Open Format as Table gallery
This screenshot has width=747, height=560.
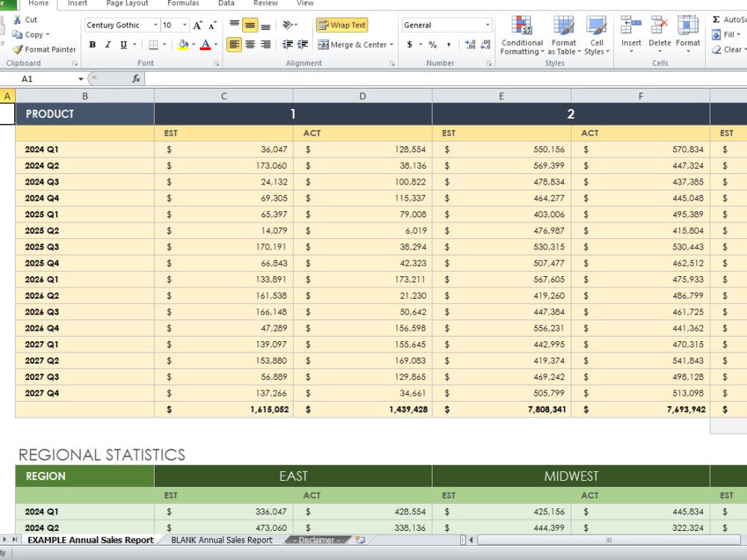coord(564,35)
